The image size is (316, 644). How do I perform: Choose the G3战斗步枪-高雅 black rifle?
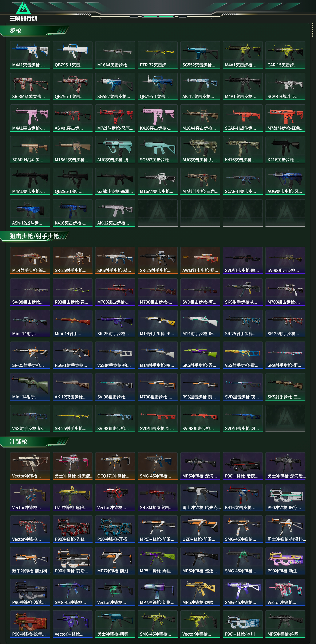[x=115, y=181]
